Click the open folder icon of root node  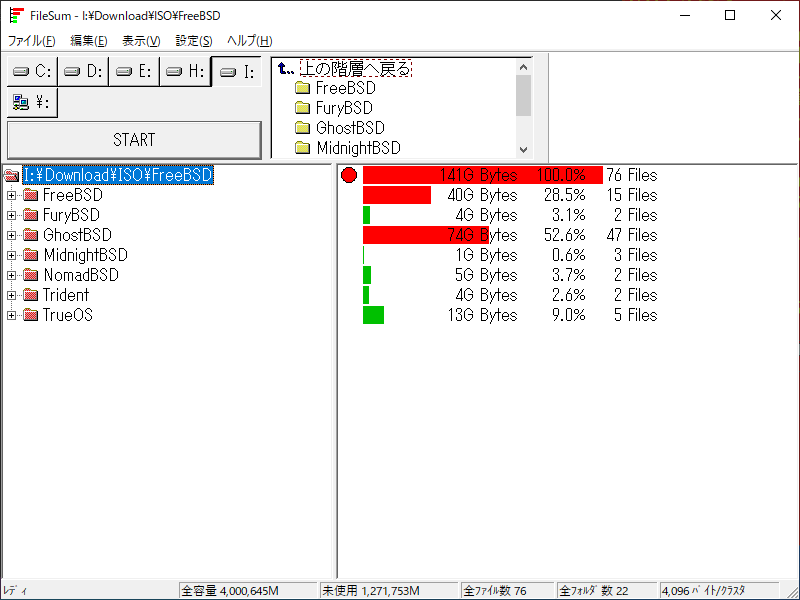[11, 176]
